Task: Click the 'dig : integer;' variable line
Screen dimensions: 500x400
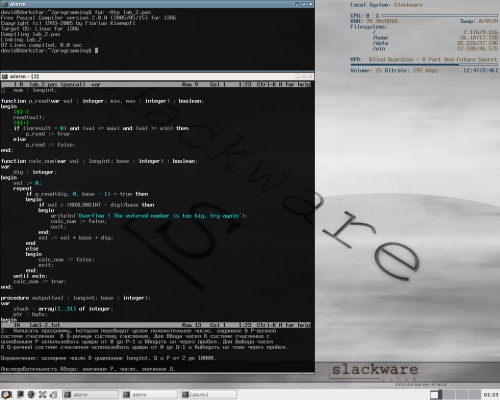Action: point(35,172)
